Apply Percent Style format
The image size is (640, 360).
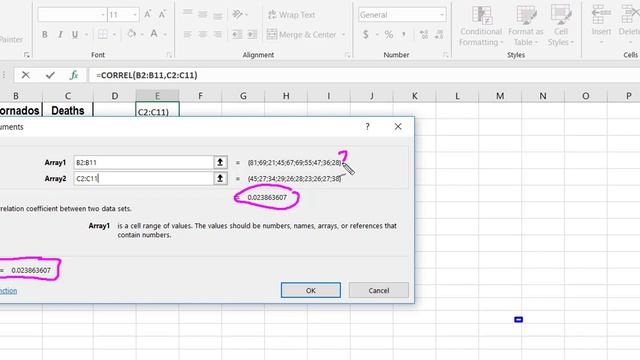(389, 35)
